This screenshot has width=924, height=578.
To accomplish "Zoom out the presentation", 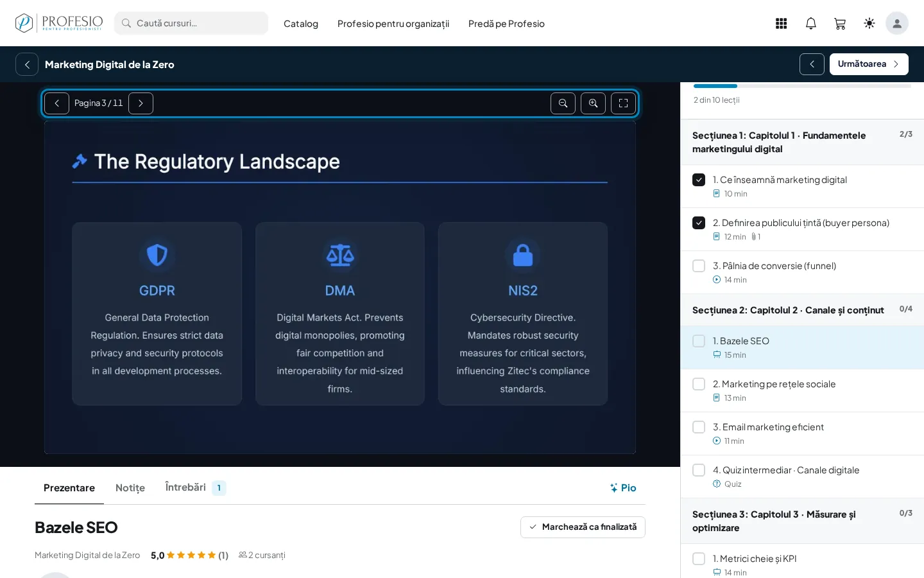I will [563, 103].
